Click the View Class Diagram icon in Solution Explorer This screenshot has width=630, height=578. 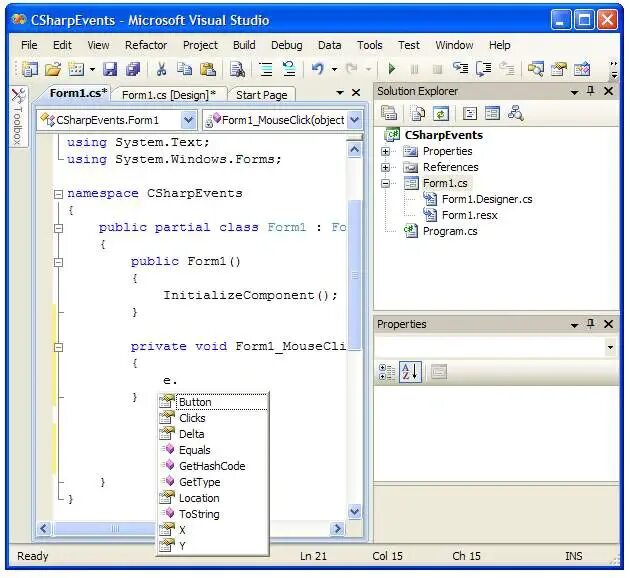point(515,113)
